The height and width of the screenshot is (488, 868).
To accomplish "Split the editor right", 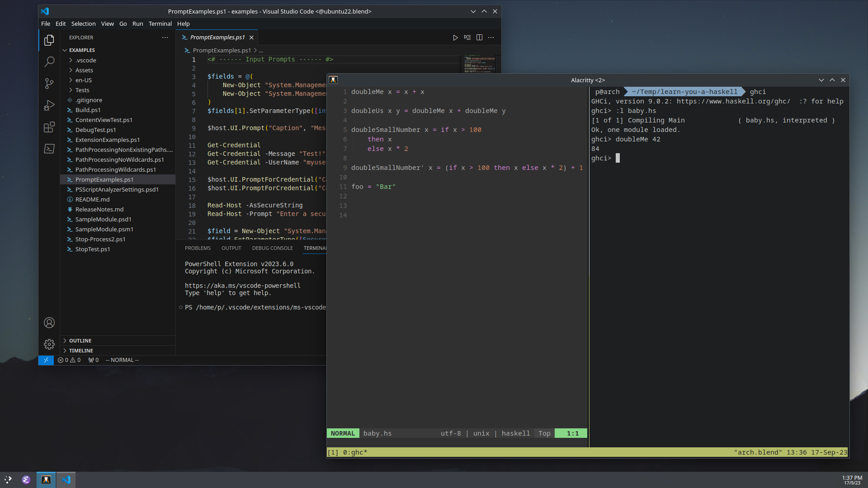I will click(x=479, y=38).
